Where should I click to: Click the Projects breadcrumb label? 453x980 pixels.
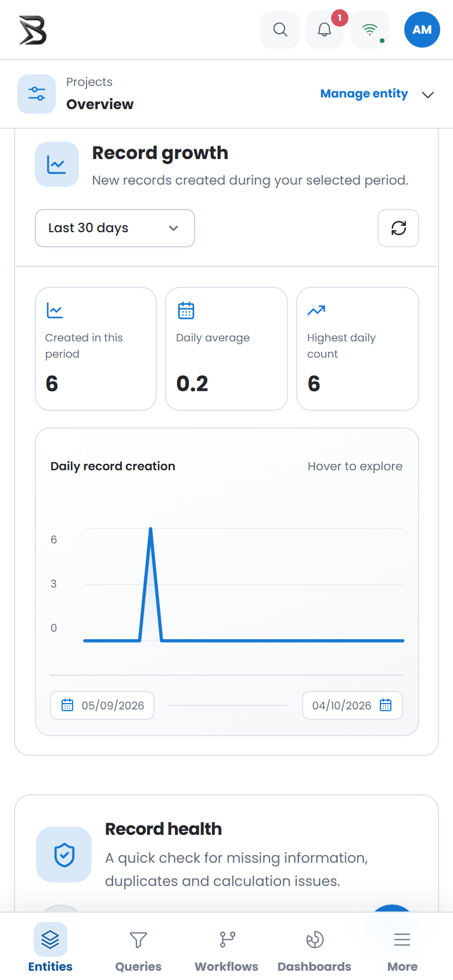[x=89, y=82]
